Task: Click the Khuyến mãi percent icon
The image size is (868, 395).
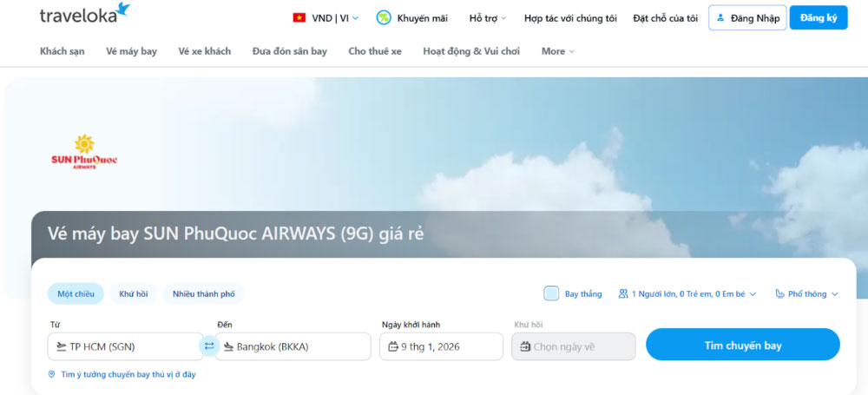Action: (x=383, y=17)
